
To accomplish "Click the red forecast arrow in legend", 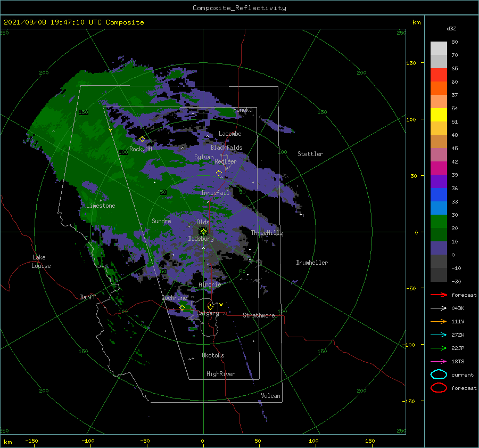I will coord(439,295).
